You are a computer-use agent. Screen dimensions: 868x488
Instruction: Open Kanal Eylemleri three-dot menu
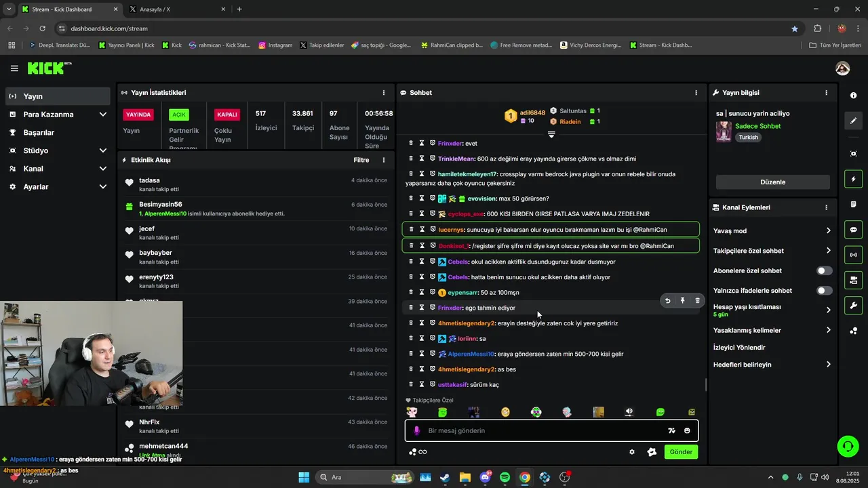pos(826,207)
